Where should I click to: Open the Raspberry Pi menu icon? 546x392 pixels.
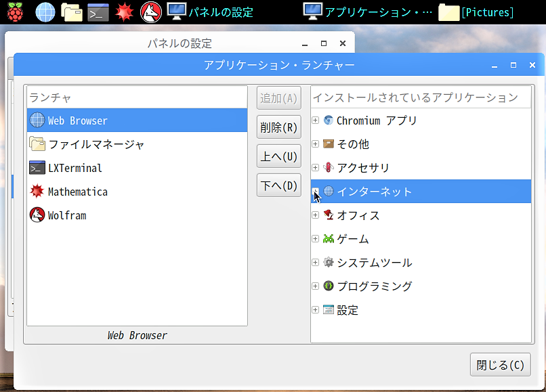coord(15,12)
